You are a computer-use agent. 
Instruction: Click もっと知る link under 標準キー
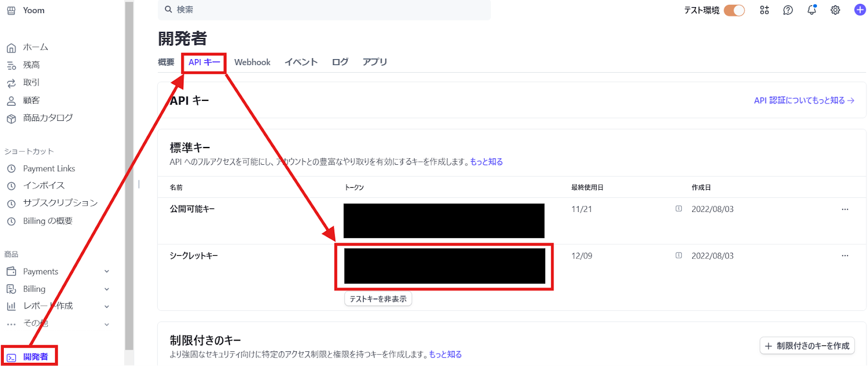pos(487,162)
